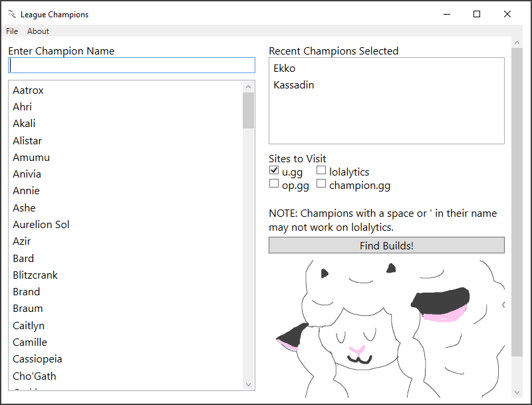Select Camille in the champion list

tap(126, 342)
